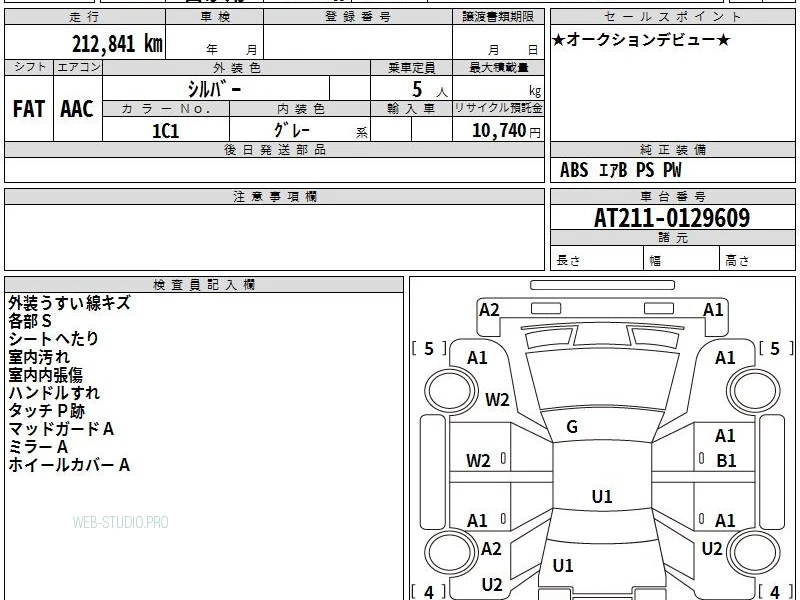
Task: Select the note 室内汚れ
Action: tap(39, 357)
